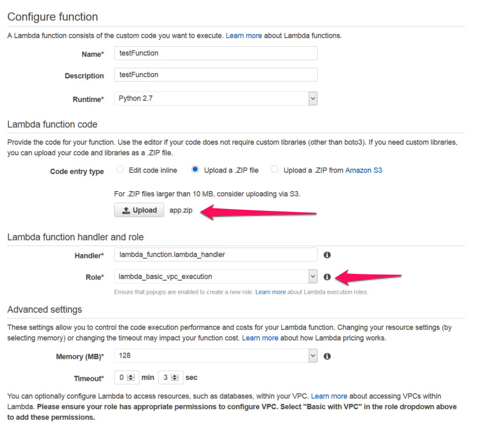
Task: Click the info icon beside Role dropdown
Action: point(327,277)
